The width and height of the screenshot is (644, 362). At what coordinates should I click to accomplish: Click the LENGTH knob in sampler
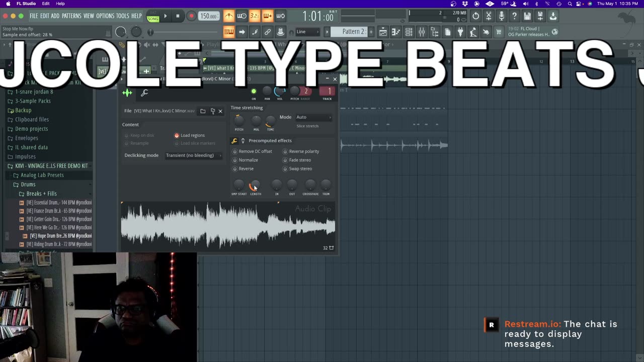coord(255,185)
